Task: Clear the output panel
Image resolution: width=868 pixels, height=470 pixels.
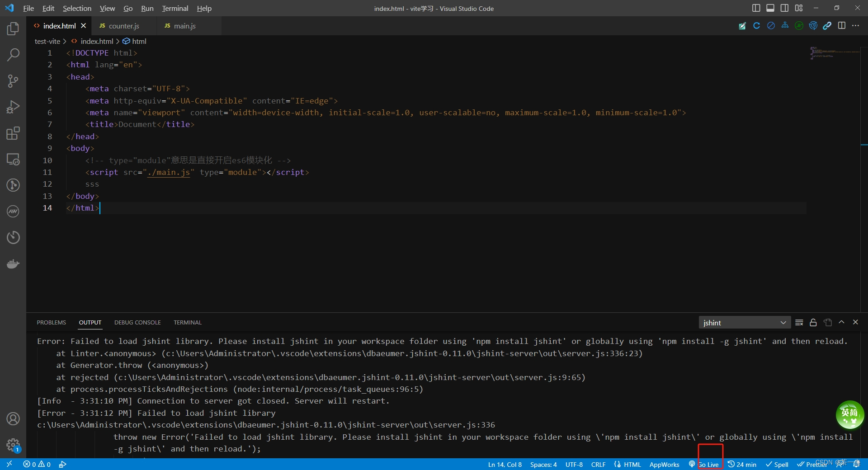Action: coord(799,322)
